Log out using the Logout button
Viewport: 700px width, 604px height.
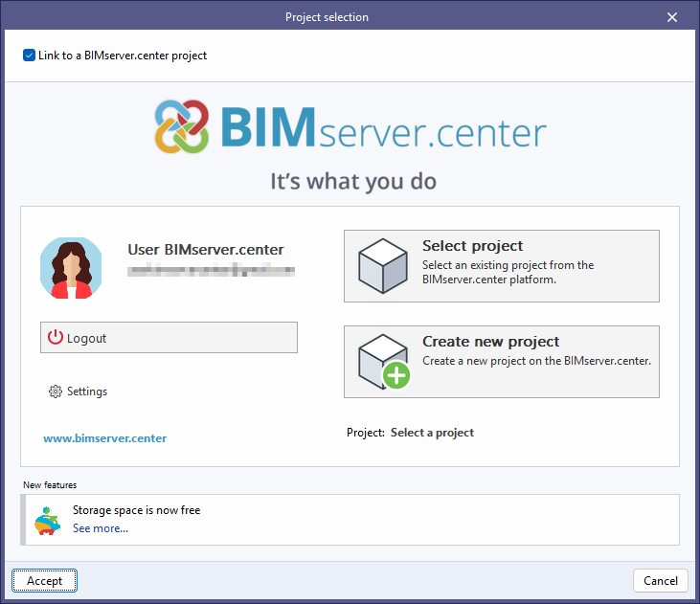click(169, 338)
